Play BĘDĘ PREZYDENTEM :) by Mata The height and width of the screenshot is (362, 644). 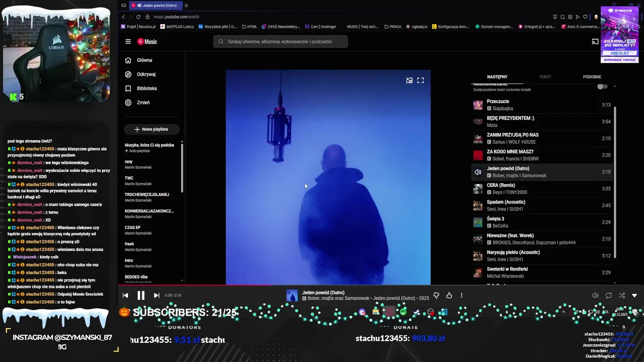542,122
